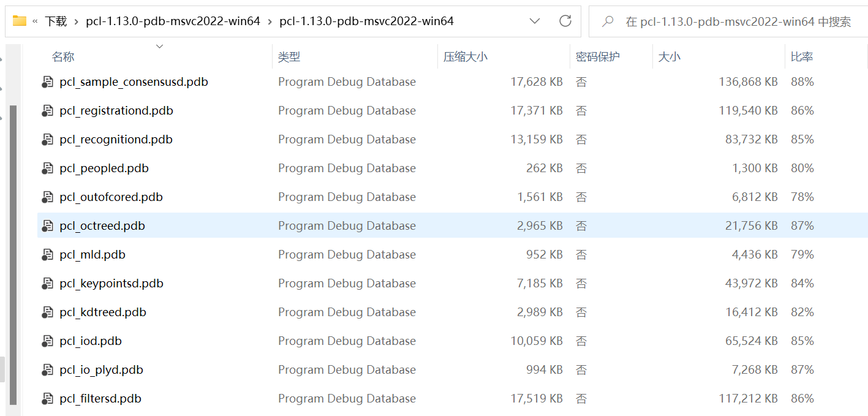Viewport: 868px width, 416px height.
Task: Click the sort arrow above 名称
Action: 160,46
